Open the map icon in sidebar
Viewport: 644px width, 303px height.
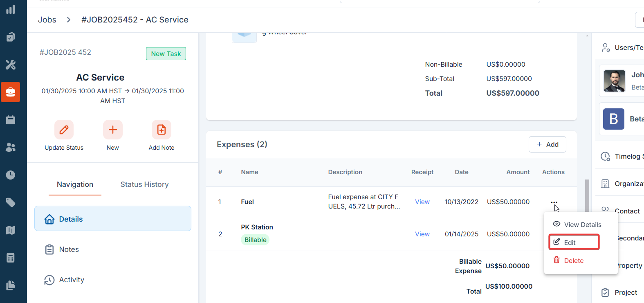point(11,230)
